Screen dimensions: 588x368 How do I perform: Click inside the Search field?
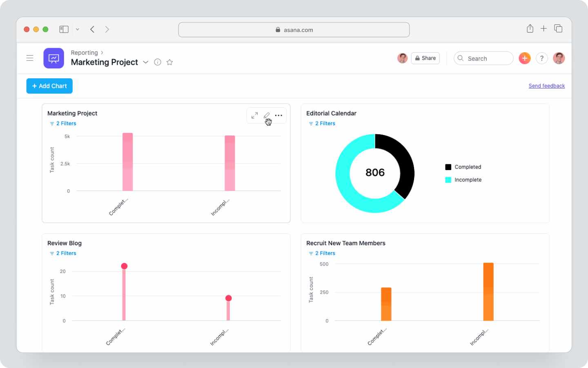click(483, 58)
